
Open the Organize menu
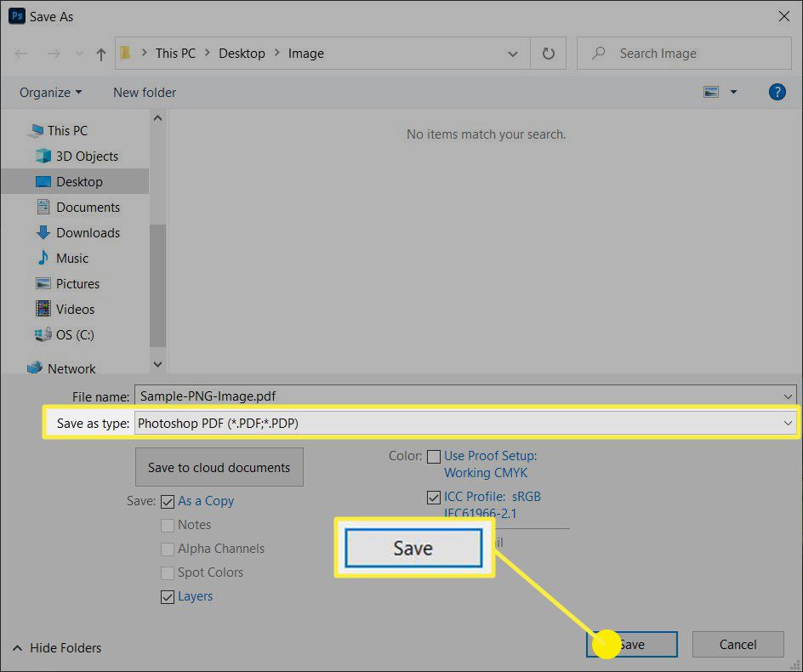(50, 93)
